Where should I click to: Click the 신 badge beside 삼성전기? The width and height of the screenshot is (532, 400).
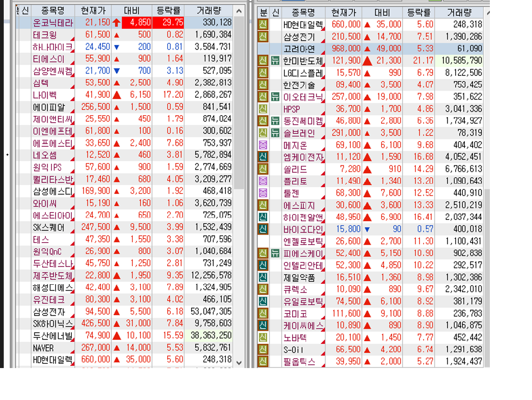[263, 36]
